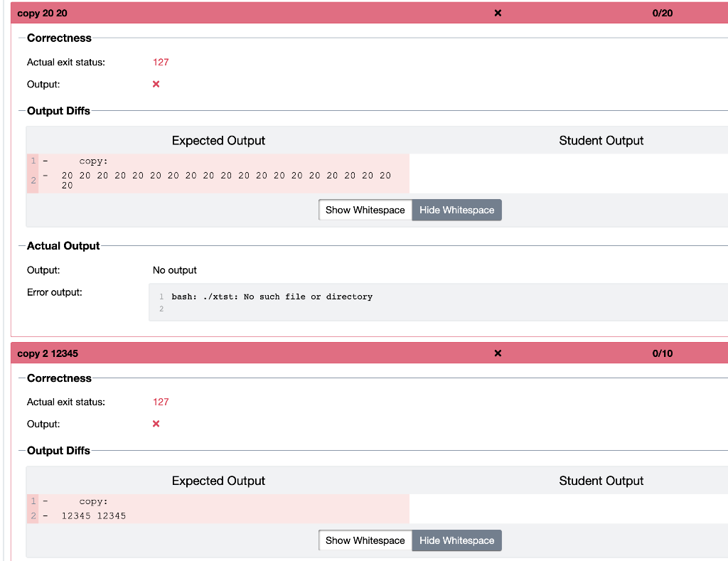The width and height of the screenshot is (728, 561).
Task: Click the red failure cross beside Output in first test
Action: tap(155, 84)
